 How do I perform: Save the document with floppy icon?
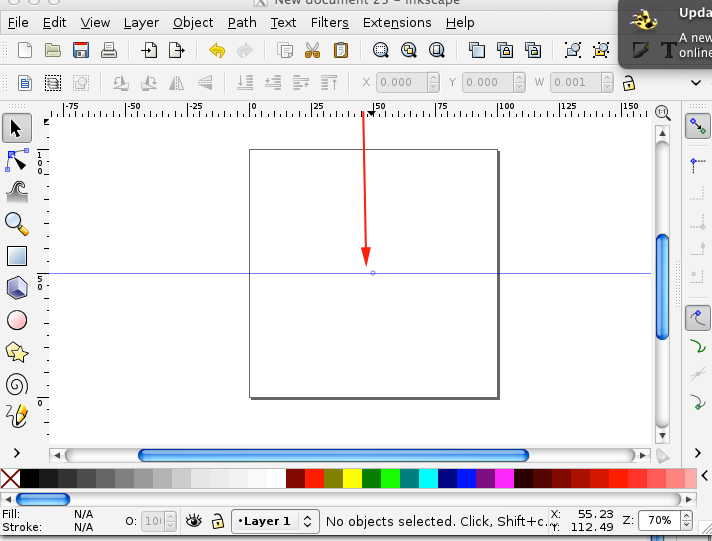click(x=81, y=50)
